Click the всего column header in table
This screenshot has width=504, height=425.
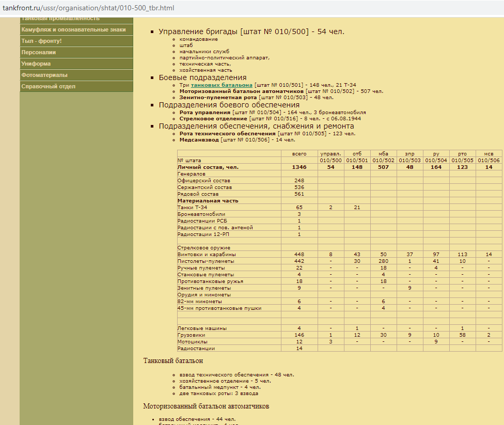pyautogui.click(x=299, y=154)
